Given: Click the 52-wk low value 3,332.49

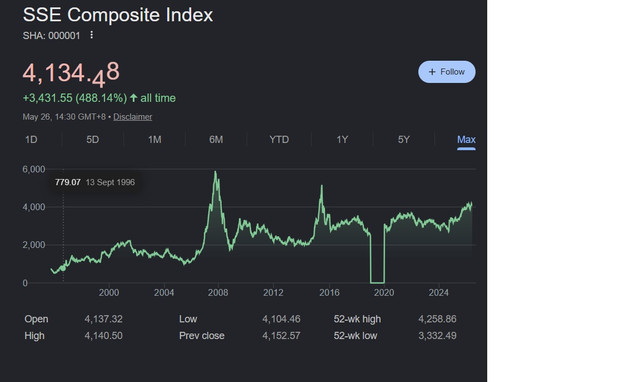Looking at the screenshot, I should pyautogui.click(x=437, y=335).
